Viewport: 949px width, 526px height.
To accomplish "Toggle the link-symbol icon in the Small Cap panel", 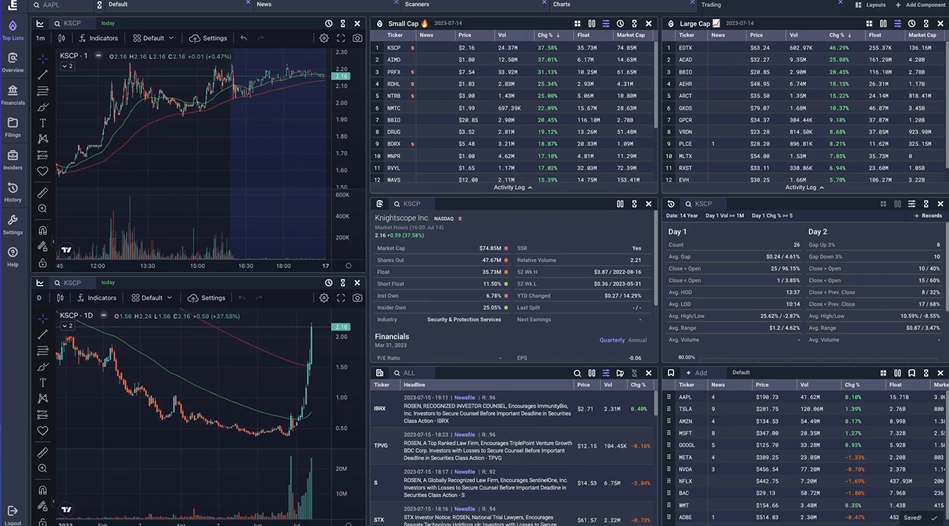I will pos(634,24).
